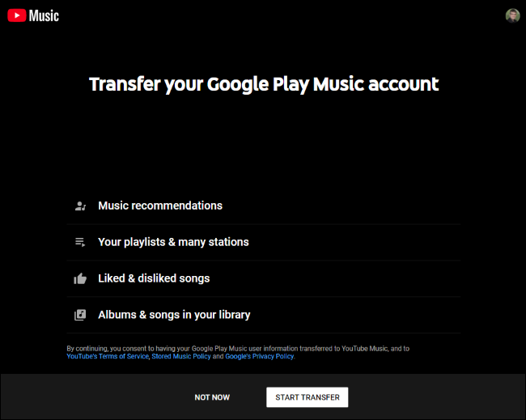The width and height of the screenshot is (526, 420).
Task: Open Google's Privacy Policy link
Action: click(x=260, y=356)
